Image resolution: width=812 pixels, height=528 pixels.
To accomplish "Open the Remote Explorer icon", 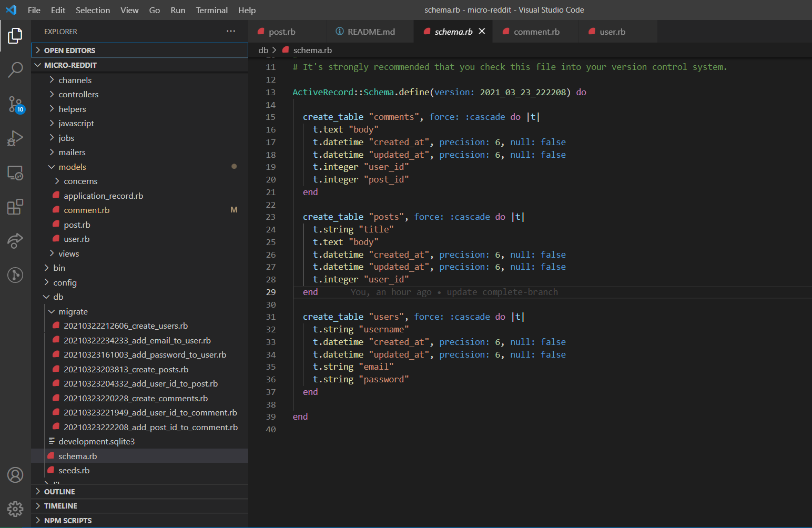I will coord(15,172).
